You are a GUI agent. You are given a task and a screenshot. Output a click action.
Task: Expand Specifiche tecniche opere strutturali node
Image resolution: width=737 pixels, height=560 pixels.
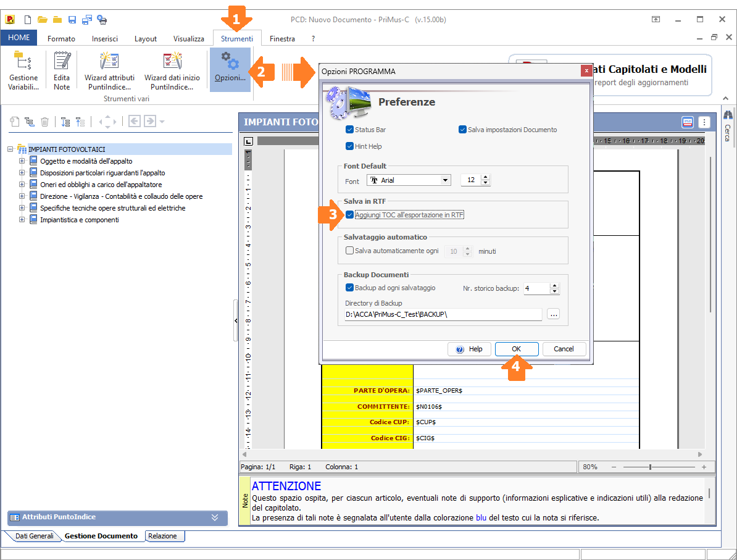point(22,208)
